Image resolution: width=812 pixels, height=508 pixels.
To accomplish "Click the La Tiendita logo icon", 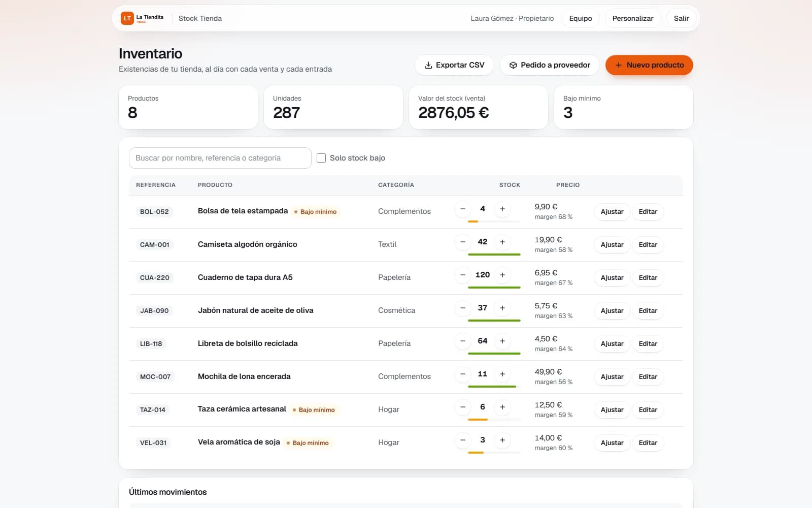I will (x=127, y=18).
